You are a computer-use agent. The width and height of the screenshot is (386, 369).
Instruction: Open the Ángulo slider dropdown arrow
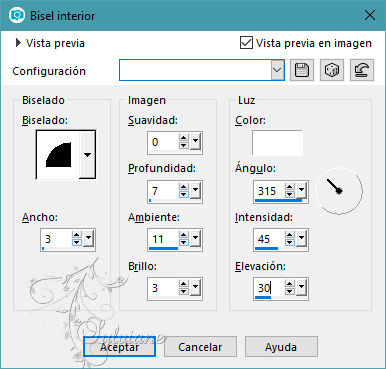[301, 190]
